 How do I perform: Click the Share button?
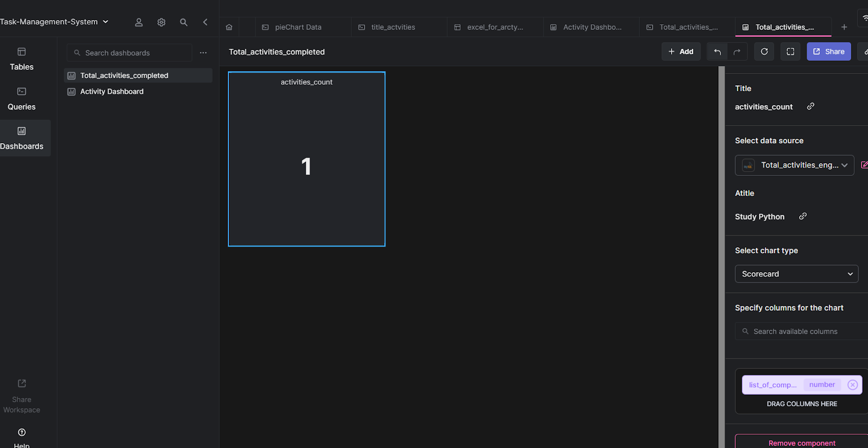pos(829,52)
